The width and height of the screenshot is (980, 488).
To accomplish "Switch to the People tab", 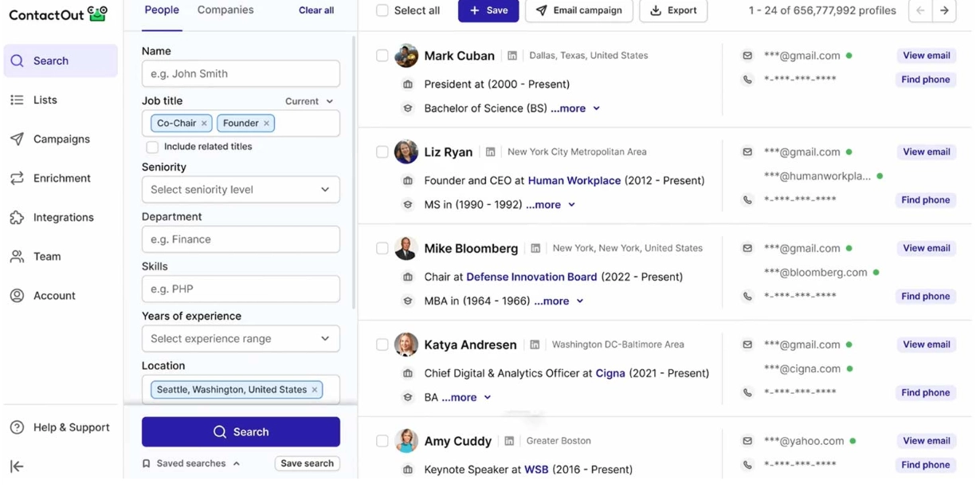I will pyautogui.click(x=162, y=10).
